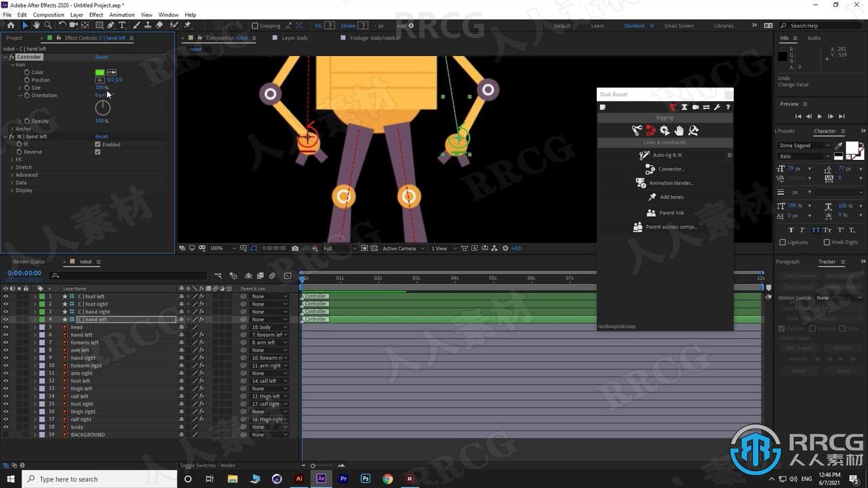
Task: Select the Home icon in the toolbar
Action: pos(11,25)
